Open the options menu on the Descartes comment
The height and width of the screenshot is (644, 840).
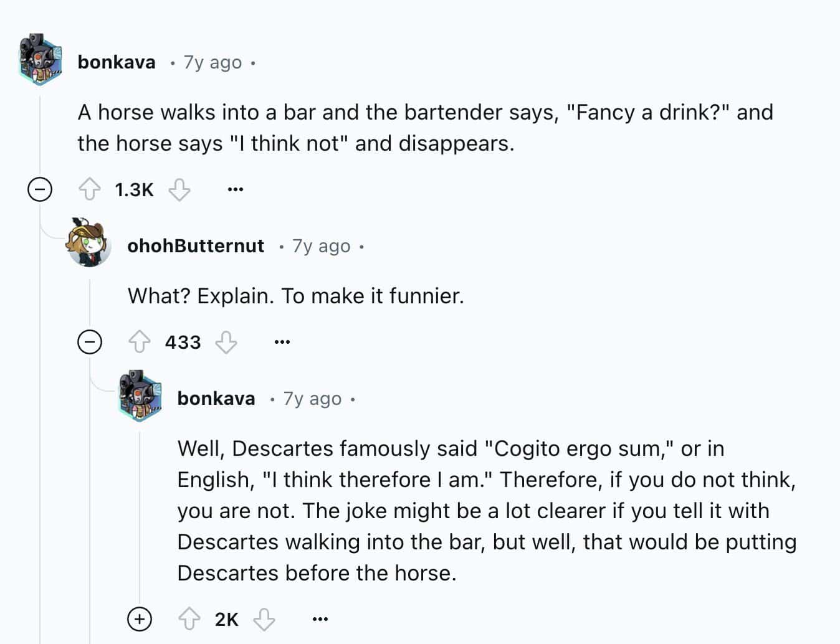click(319, 618)
